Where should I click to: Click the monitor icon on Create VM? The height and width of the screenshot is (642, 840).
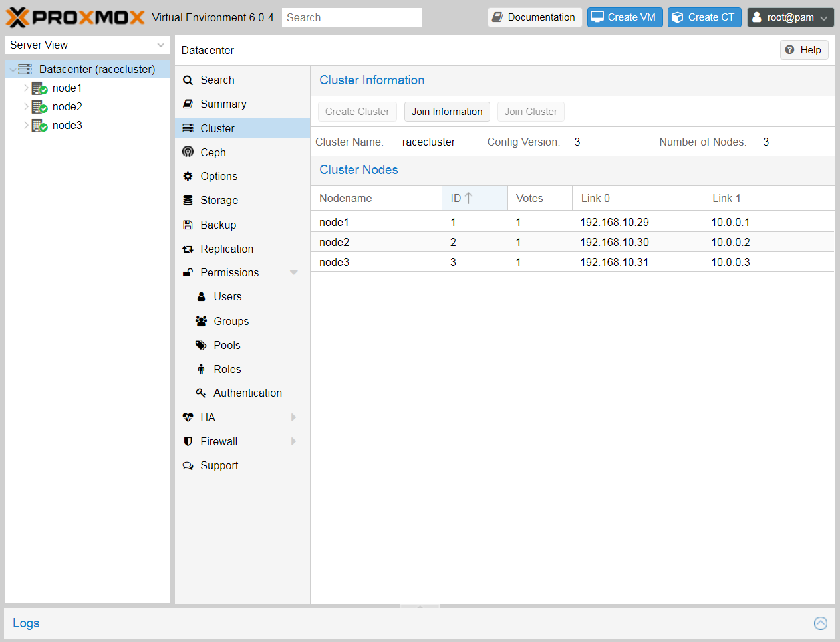[597, 17]
